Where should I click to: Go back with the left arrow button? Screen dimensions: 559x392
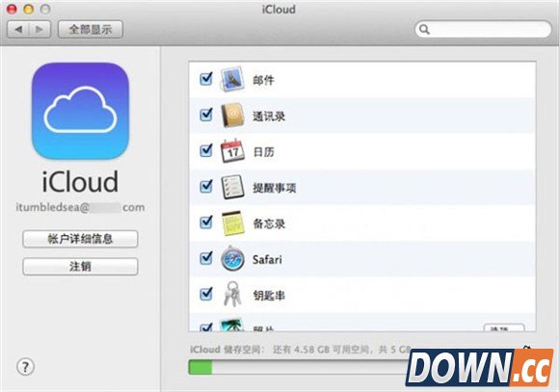coord(18,29)
